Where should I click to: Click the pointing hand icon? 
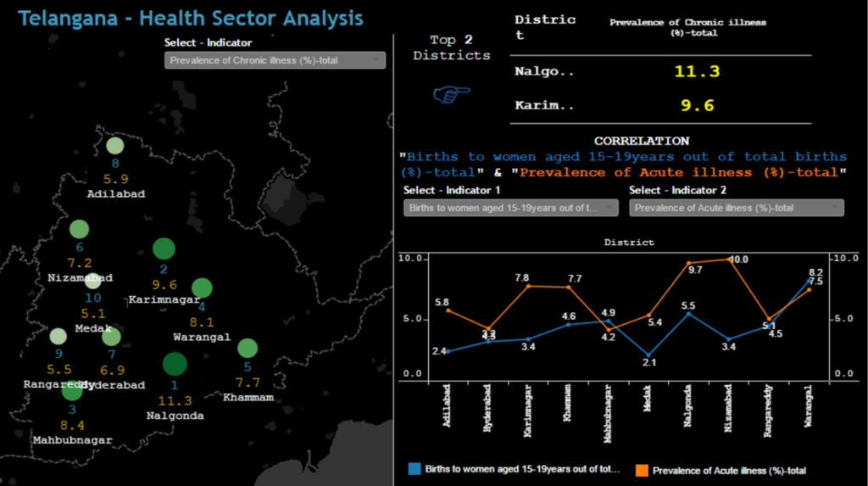(x=451, y=93)
